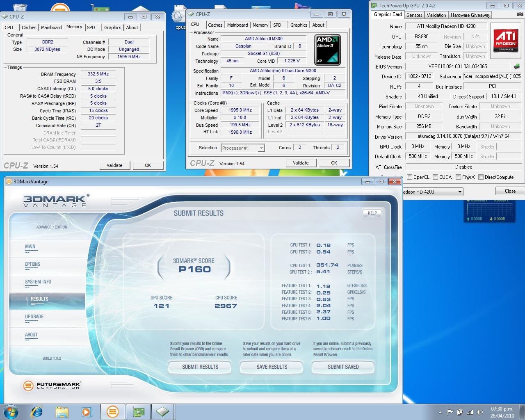Click the 3DMarkVantage title bar icon
This screenshot has height=420, width=525.
9,182
